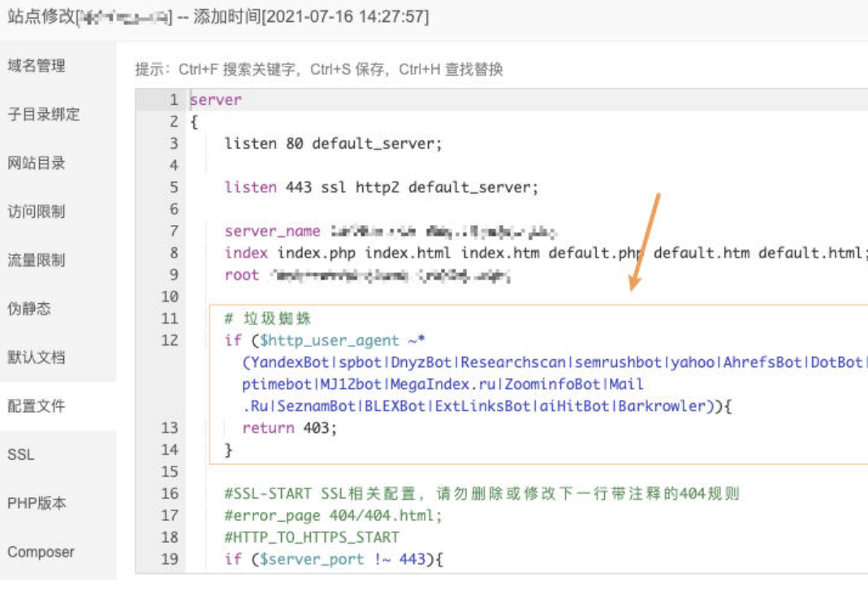
Task: Click the '#error_page 404/404.html;' line
Action: (x=333, y=516)
